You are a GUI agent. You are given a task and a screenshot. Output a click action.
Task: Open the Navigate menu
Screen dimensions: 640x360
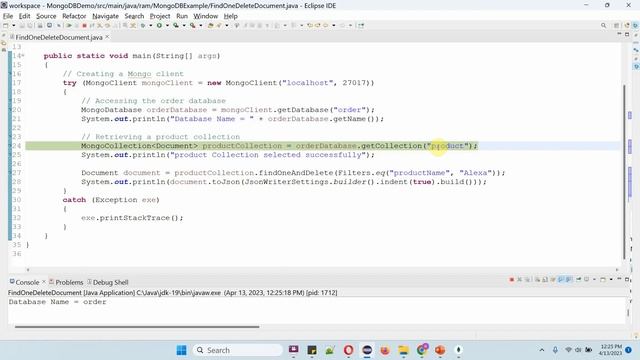pyautogui.click(x=105, y=16)
